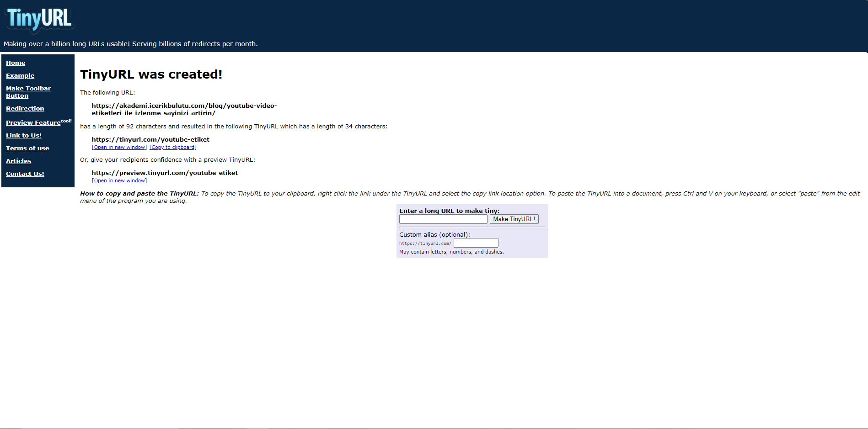Open the youtube-etiket TinyURL in new window

(119, 148)
